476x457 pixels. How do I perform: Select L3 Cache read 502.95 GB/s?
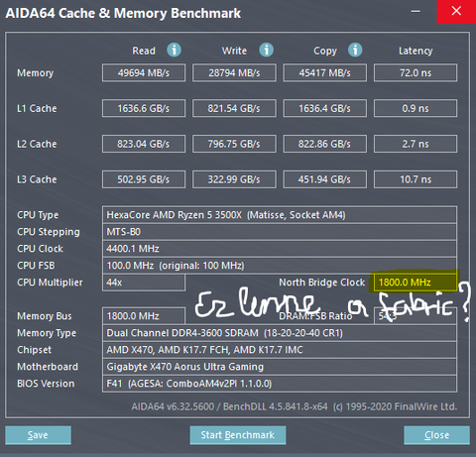pyautogui.click(x=144, y=179)
